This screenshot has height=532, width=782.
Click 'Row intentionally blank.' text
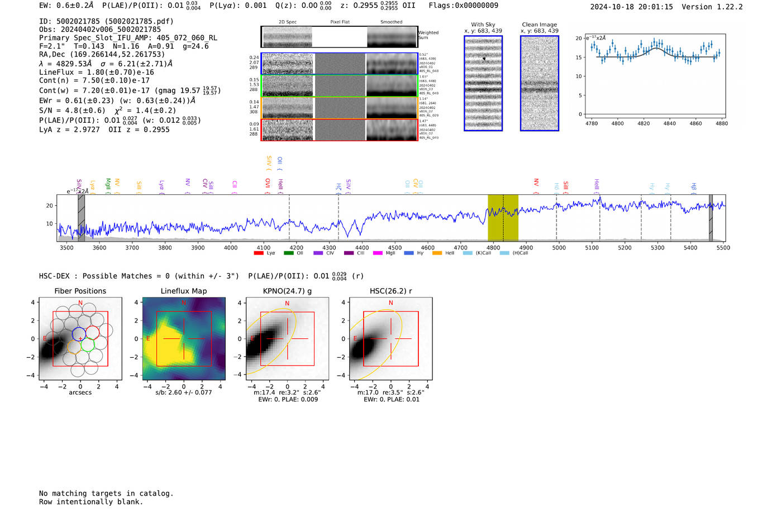[91, 502]
